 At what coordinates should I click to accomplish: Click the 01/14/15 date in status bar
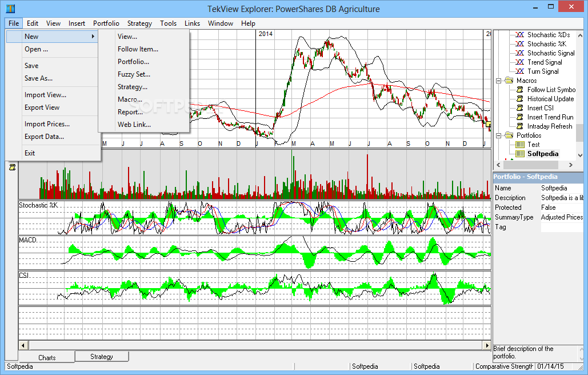click(550, 366)
